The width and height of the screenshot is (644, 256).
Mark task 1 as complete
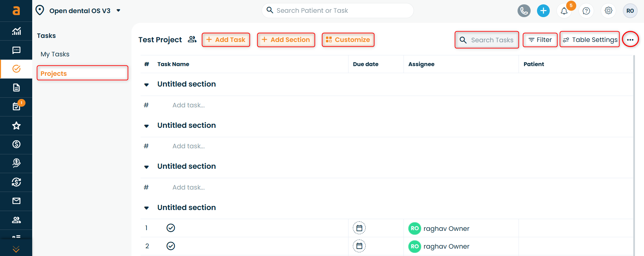(x=171, y=228)
